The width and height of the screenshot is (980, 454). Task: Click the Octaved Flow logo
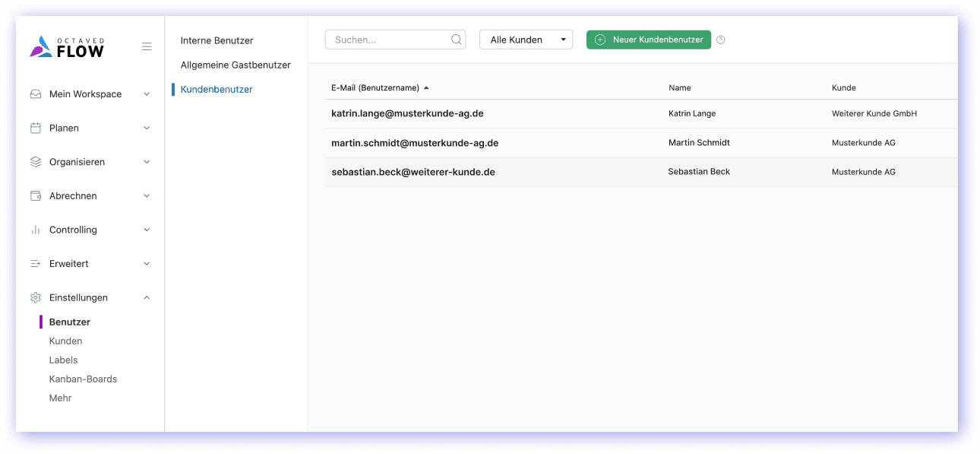67,47
